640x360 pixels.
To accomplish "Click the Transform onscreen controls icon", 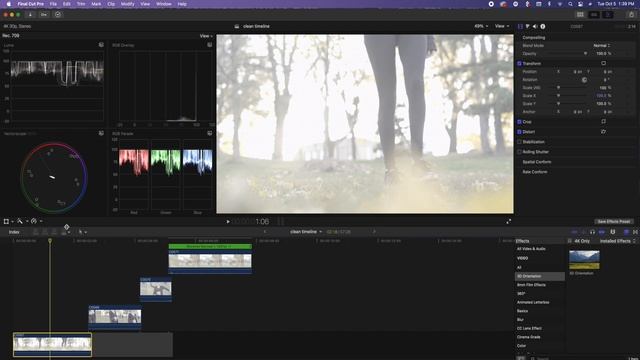I will click(x=603, y=63).
